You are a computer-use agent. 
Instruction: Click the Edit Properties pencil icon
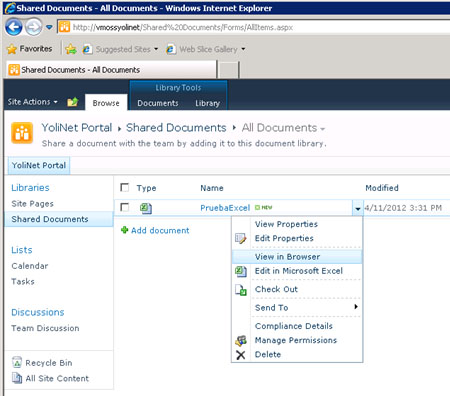click(x=241, y=238)
